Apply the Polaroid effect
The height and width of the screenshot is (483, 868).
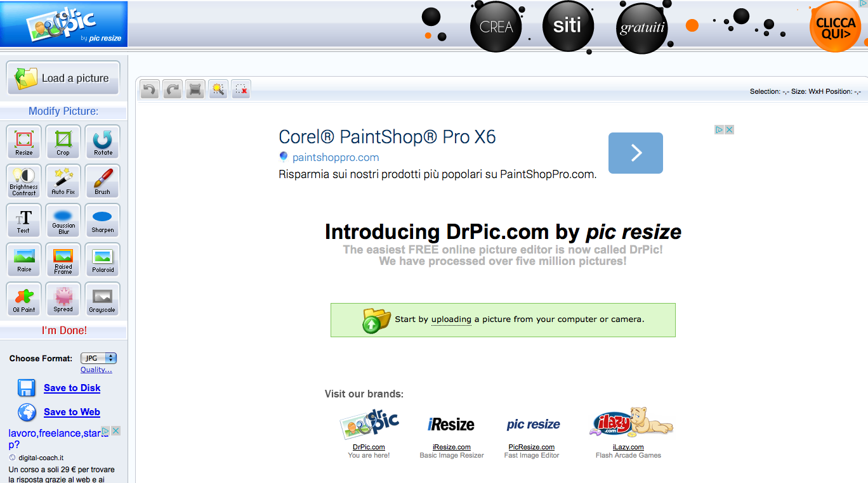(x=102, y=259)
